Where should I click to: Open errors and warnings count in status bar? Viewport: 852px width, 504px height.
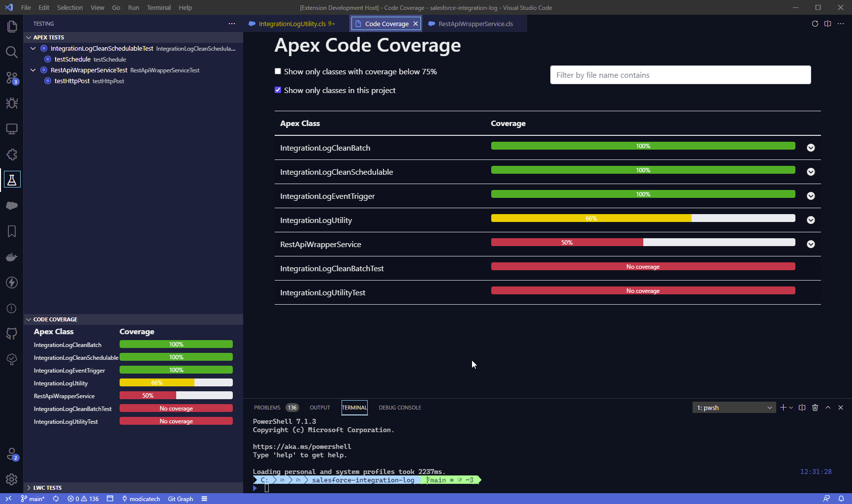83,499
